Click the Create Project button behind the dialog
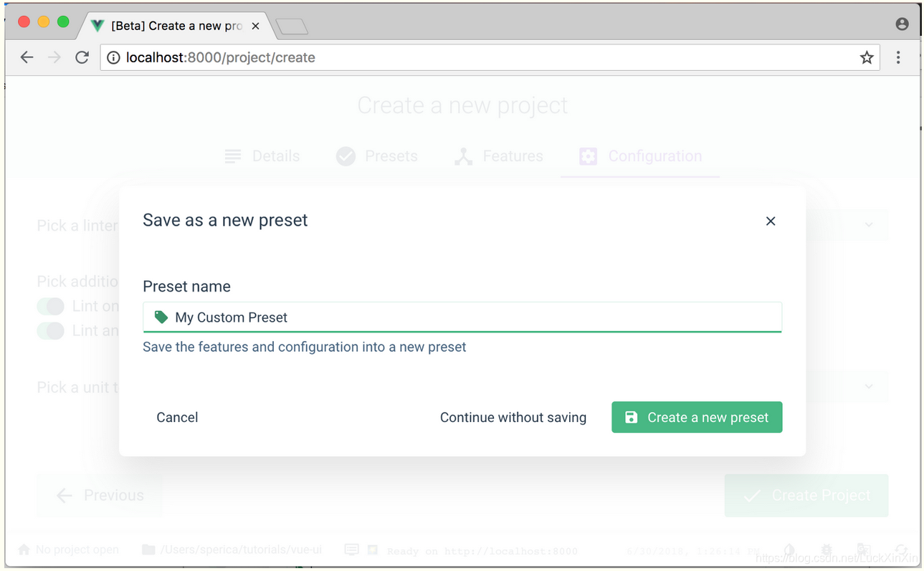The height and width of the screenshot is (571, 924). tap(806, 496)
